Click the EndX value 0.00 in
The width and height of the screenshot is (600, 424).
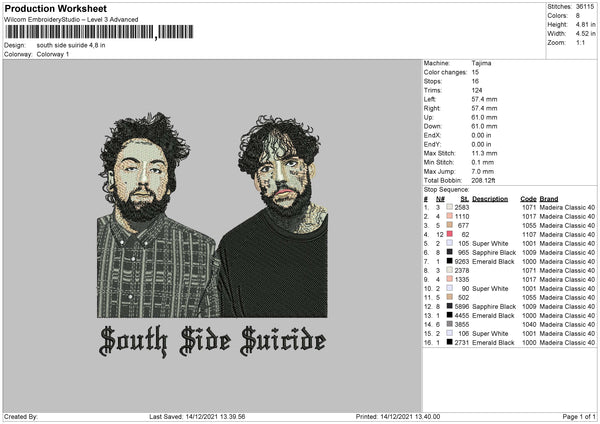click(x=481, y=135)
